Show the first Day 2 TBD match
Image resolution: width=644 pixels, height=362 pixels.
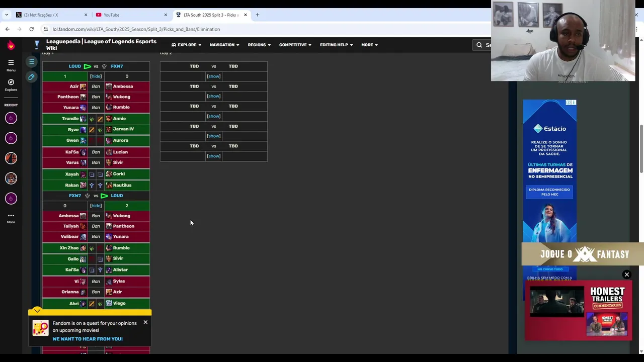213,76
